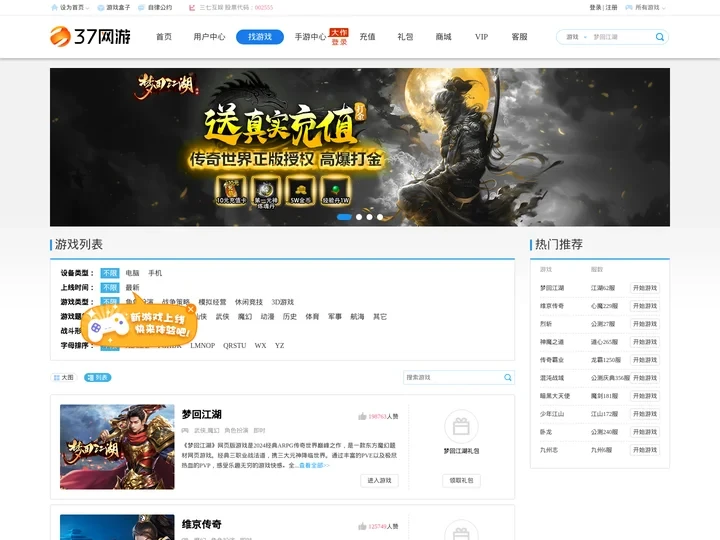Click the 搜索游戏 input field
This screenshot has width=720, height=540.
click(454, 377)
